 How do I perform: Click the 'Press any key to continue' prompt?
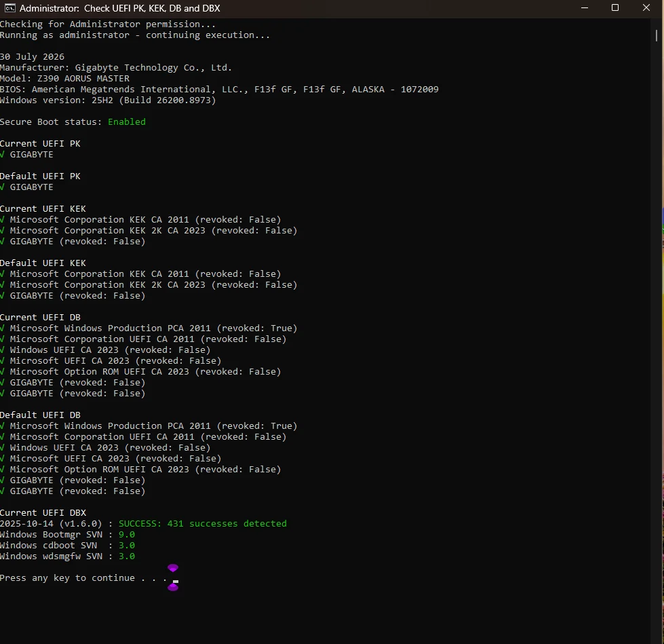point(83,578)
